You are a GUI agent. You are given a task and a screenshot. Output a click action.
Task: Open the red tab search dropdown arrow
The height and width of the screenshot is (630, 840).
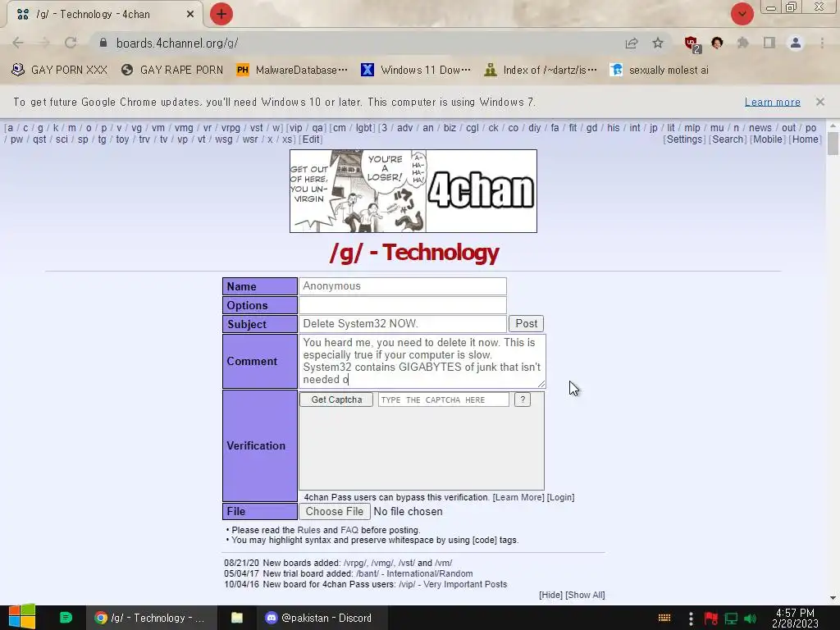(x=742, y=14)
